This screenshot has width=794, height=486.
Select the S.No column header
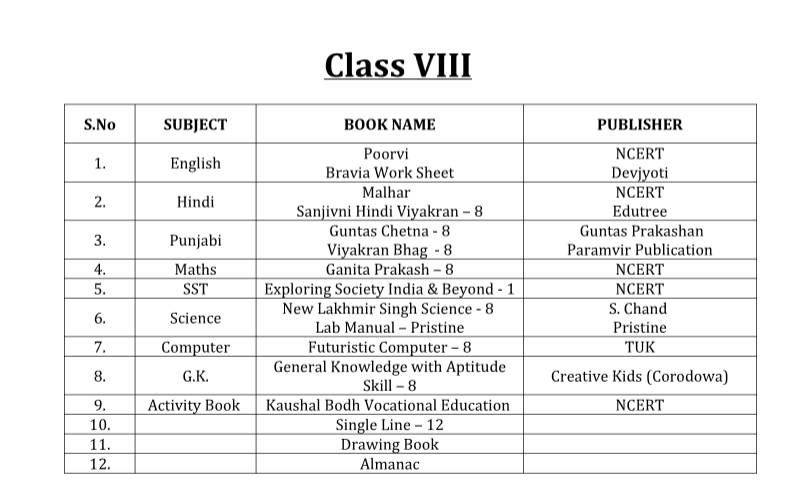100,125
